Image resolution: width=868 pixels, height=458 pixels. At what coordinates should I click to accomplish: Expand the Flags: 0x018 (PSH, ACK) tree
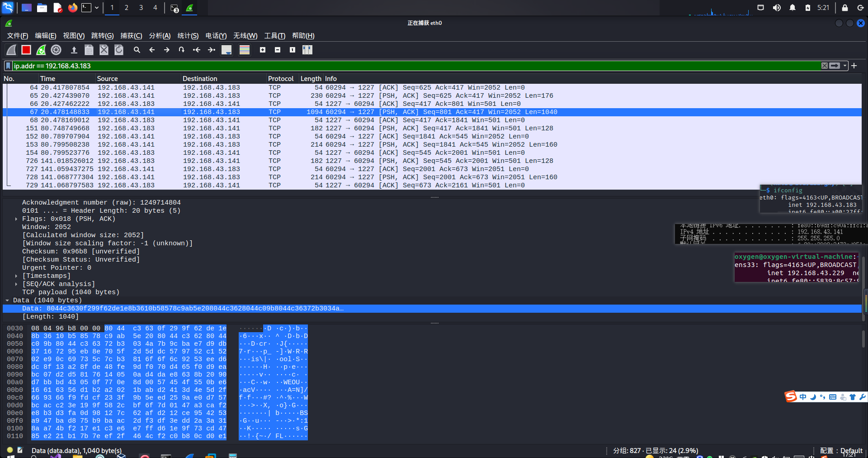tap(16, 219)
